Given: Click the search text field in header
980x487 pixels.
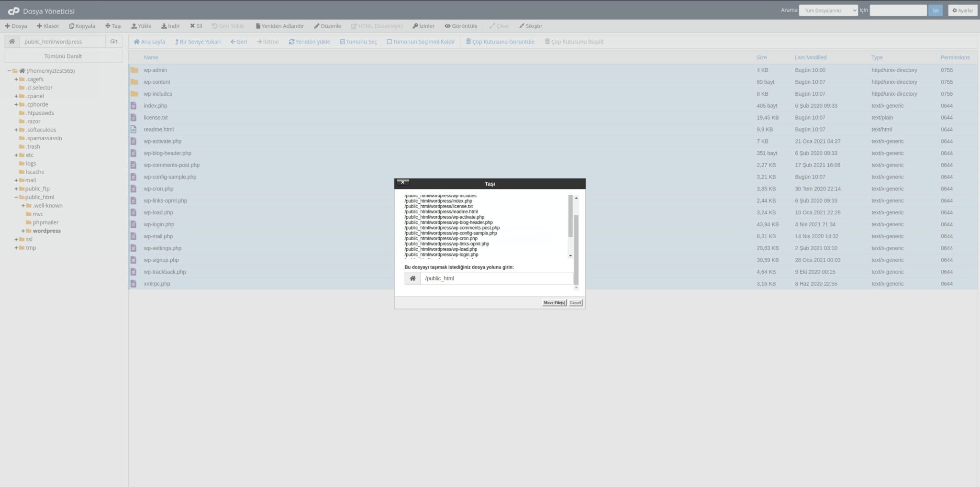Looking at the screenshot, I should (x=898, y=11).
